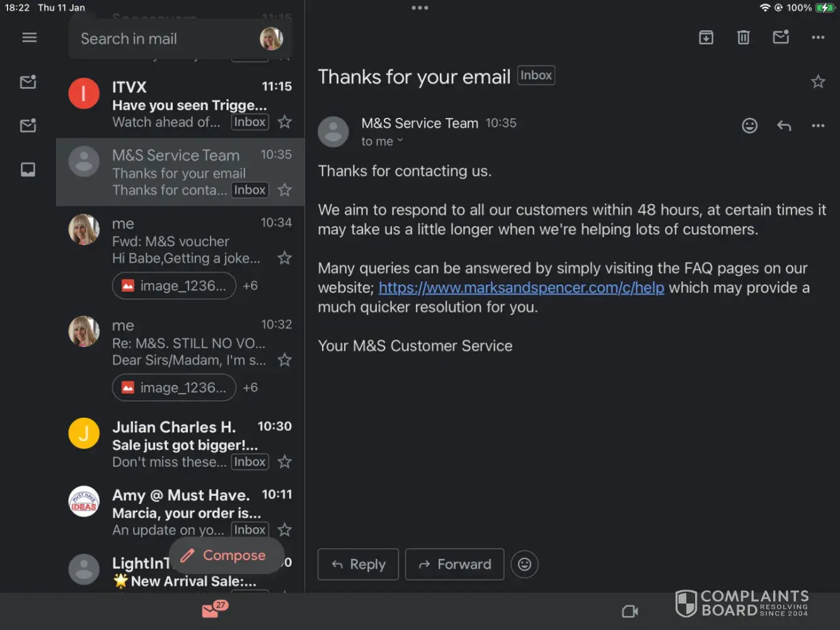Open Meet video camera tab
Image resolution: width=840 pixels, height=630 pixels.
coord(630,611)
